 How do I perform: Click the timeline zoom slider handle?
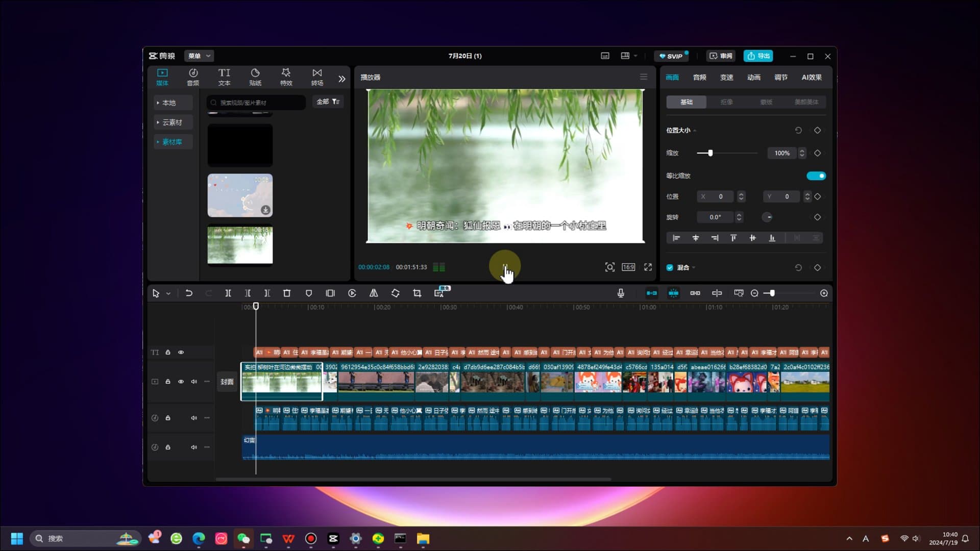[x=772, y=293]
